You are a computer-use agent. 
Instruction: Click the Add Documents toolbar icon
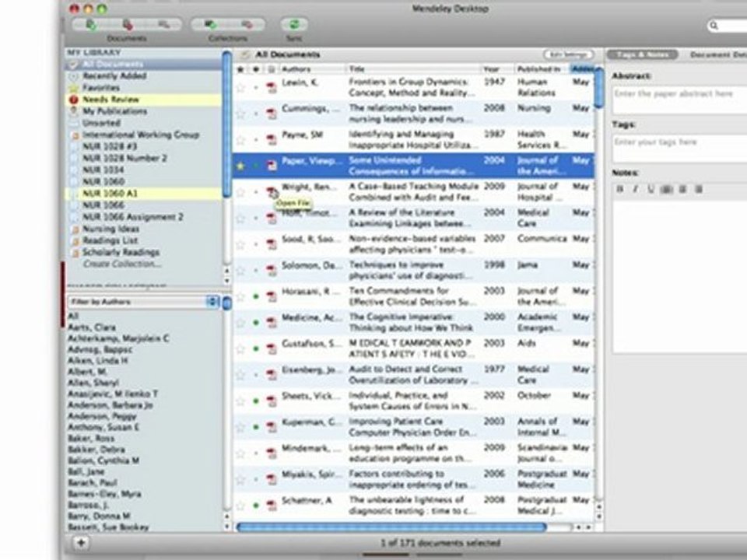90,25
